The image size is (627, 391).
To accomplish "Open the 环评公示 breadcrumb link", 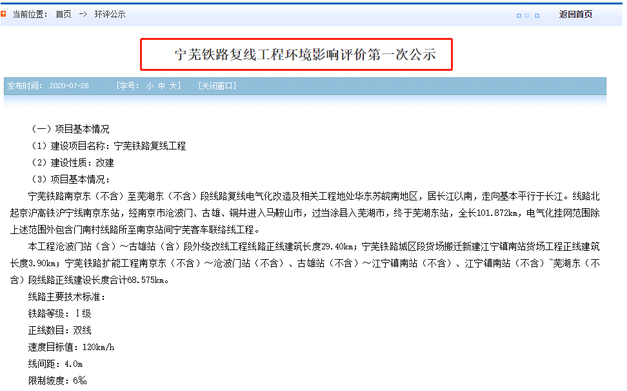I will tap(110, 14).
